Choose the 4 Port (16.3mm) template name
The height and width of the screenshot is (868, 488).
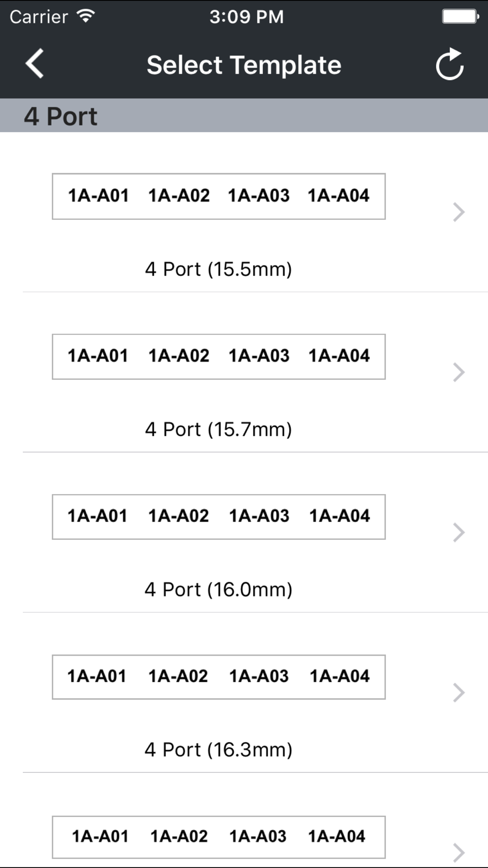pos(219,749)
